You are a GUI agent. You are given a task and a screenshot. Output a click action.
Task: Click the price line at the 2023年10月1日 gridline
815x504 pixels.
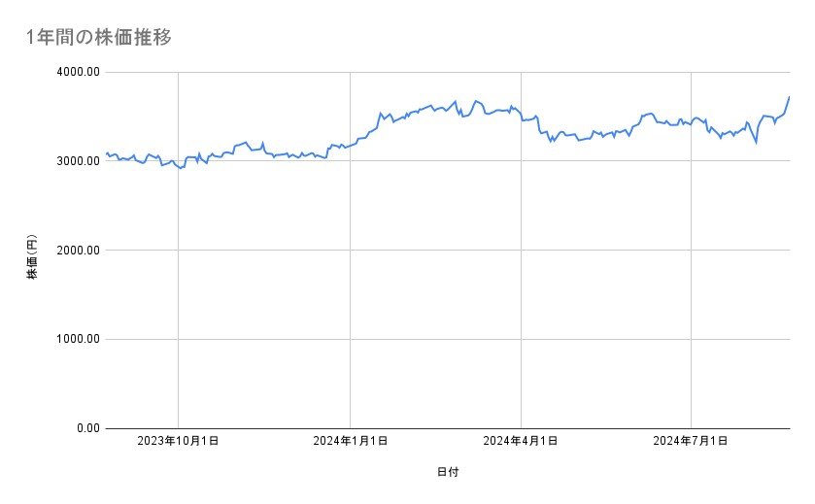tap(178, 167)
